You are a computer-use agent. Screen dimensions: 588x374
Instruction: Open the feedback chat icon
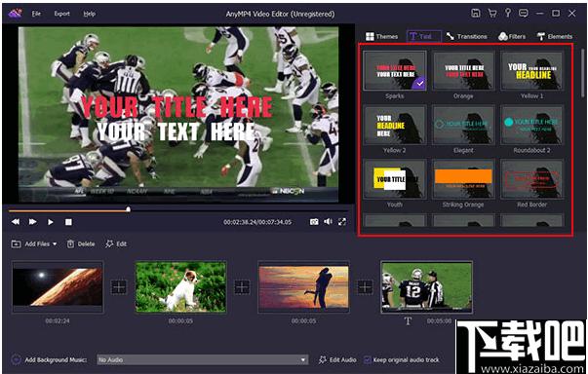524,14
